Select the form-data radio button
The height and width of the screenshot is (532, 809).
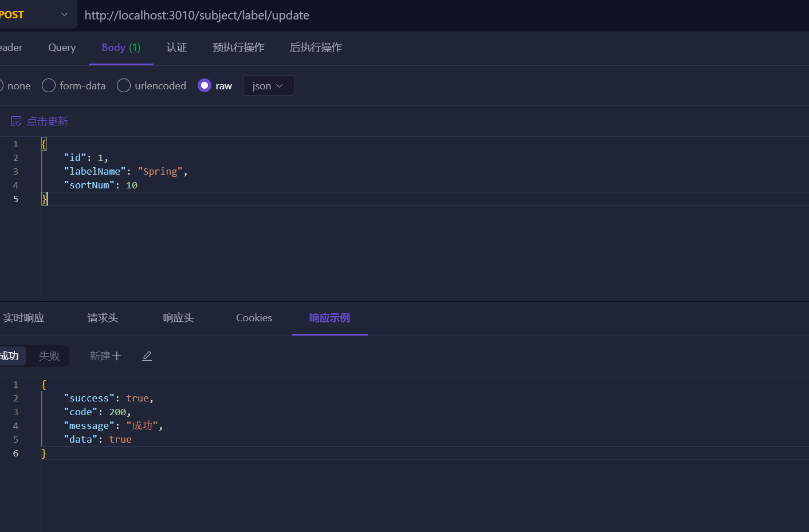(x=49, y=86)
